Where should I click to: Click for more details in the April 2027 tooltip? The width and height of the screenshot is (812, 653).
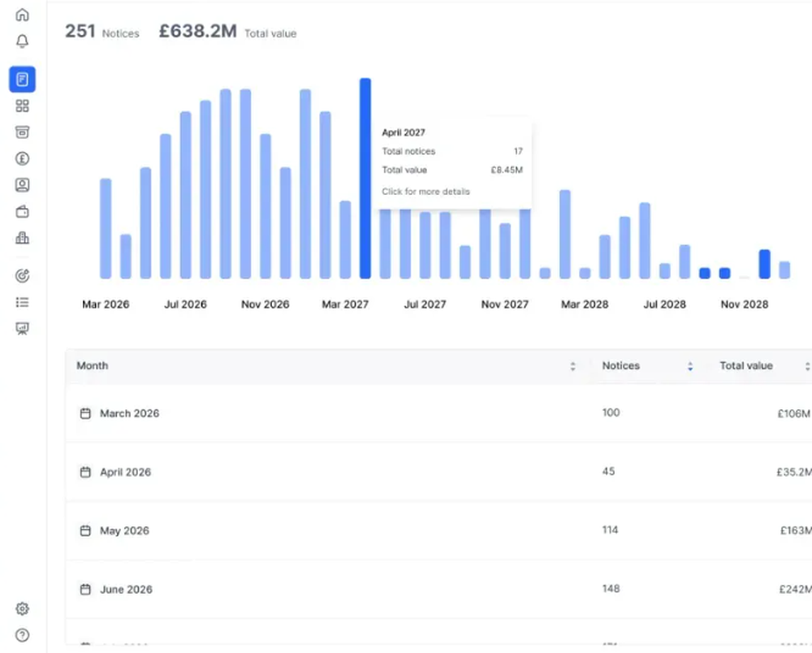[x=425, y=191]
